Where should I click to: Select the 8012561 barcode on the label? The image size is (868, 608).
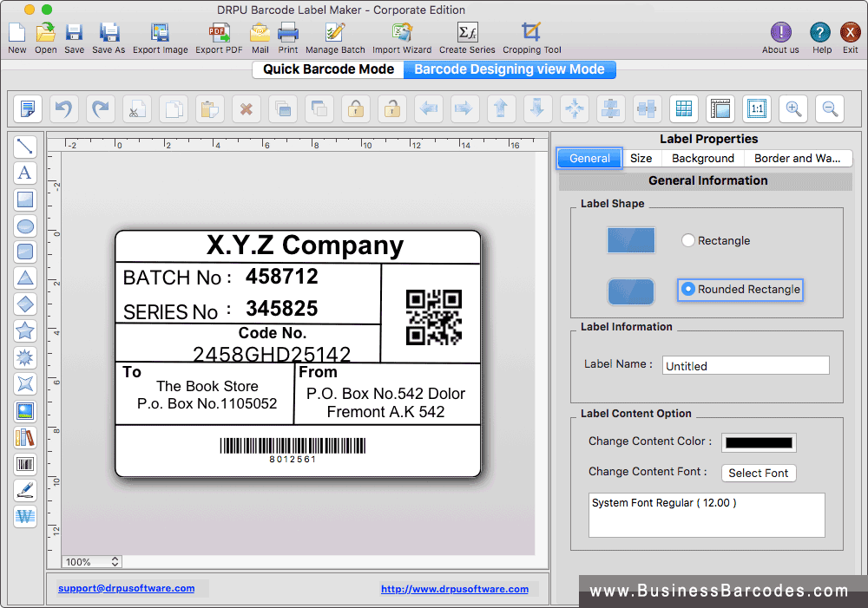click(293, 450)
